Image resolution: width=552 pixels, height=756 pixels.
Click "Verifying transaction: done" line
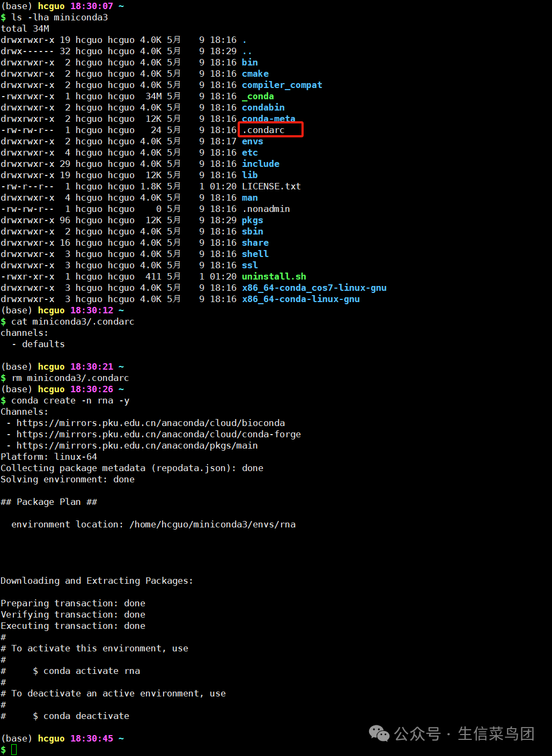tap(73, 614)
